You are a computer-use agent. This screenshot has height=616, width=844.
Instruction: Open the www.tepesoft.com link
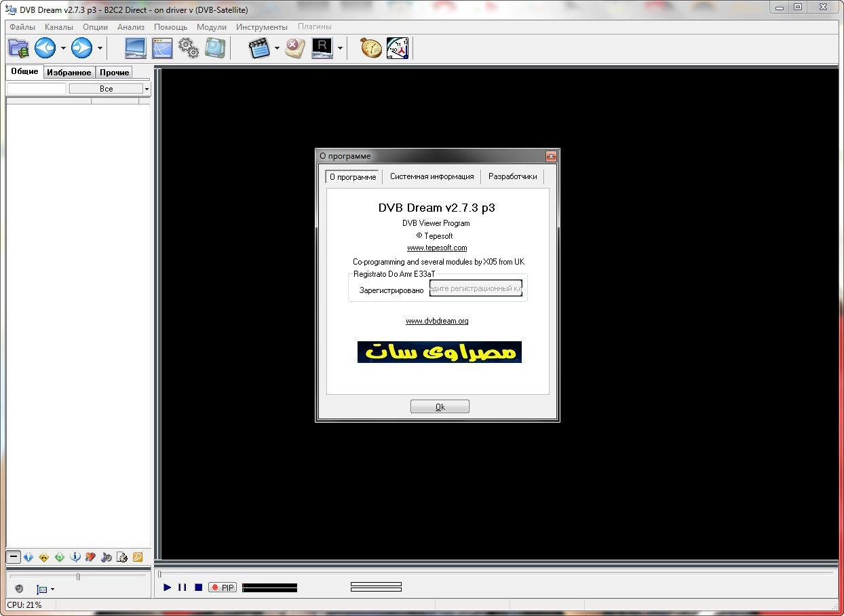point(437,248)
